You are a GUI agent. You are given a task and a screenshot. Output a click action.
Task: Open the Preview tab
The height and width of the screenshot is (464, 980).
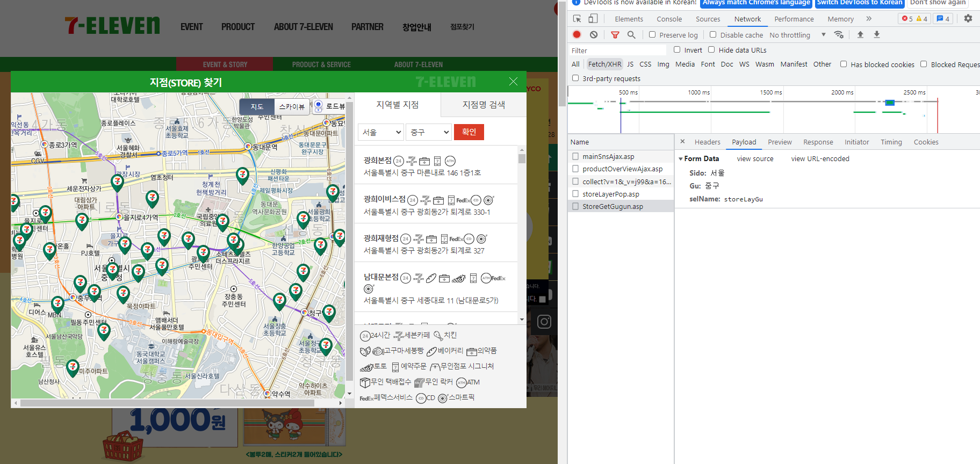[780, 142]
